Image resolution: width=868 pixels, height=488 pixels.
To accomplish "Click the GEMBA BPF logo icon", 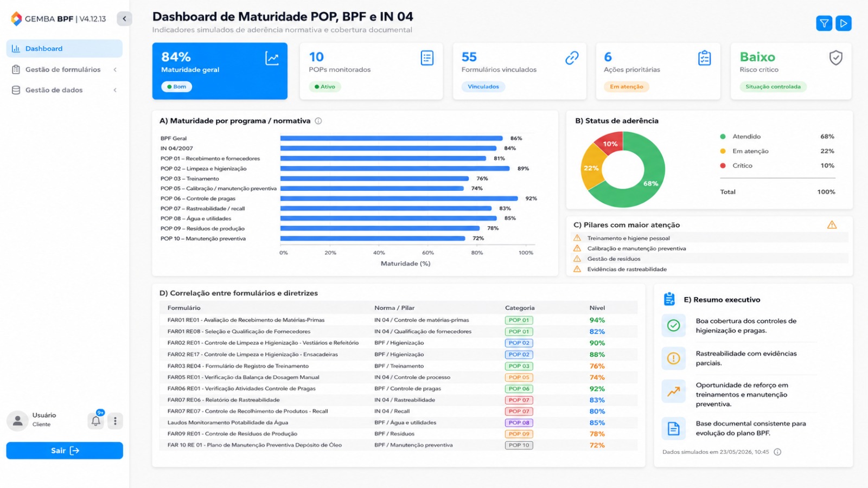I will [x=16, y=18].
